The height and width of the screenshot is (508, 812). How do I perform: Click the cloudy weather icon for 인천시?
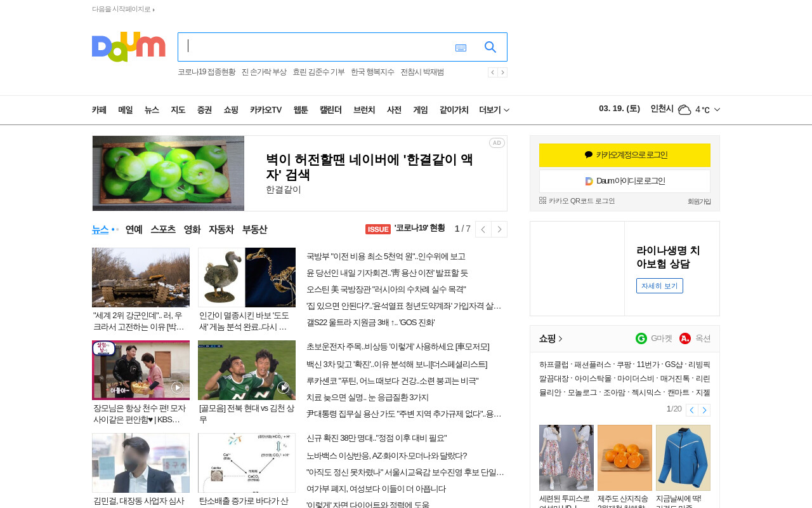tap(684, 110)
